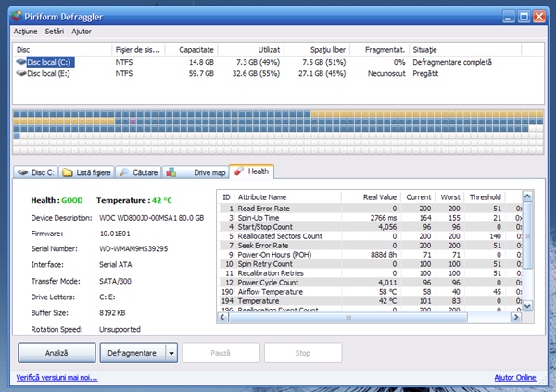Click the magnifier icon on Căutare tab
Screen dimensions: 556x392
[x=124, y=172]
